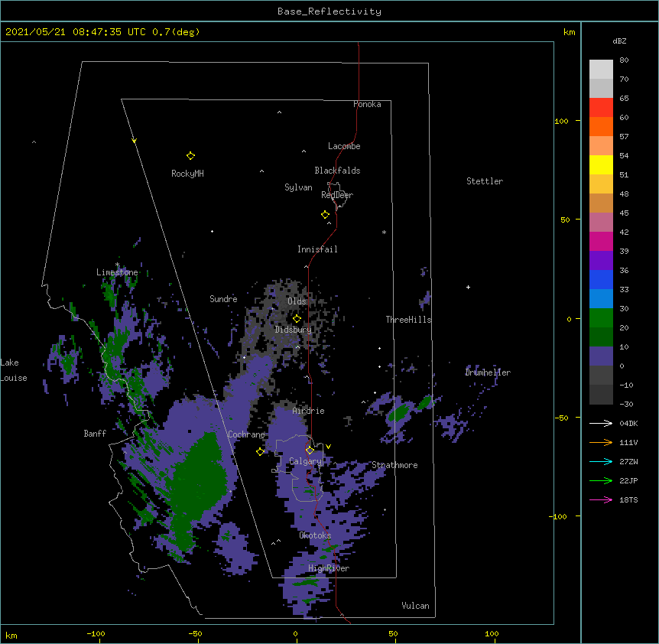Click the Calgary city label

coord(305,461)
